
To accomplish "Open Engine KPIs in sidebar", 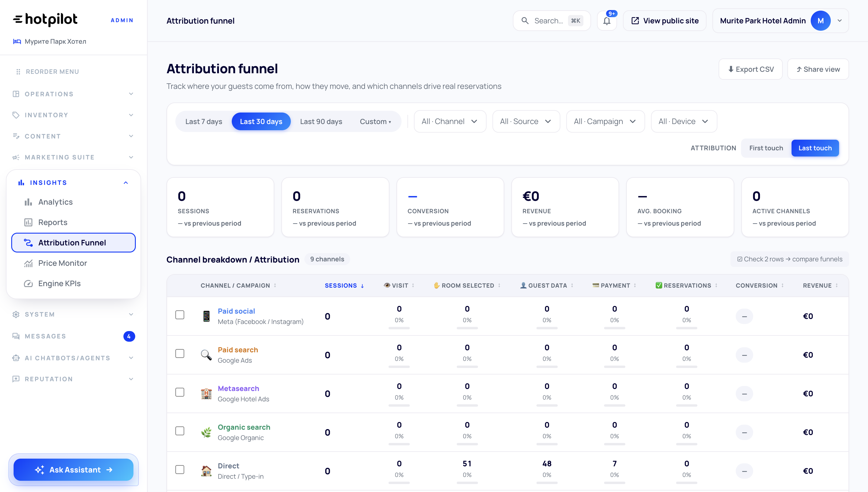I will [x=73, y=284].
